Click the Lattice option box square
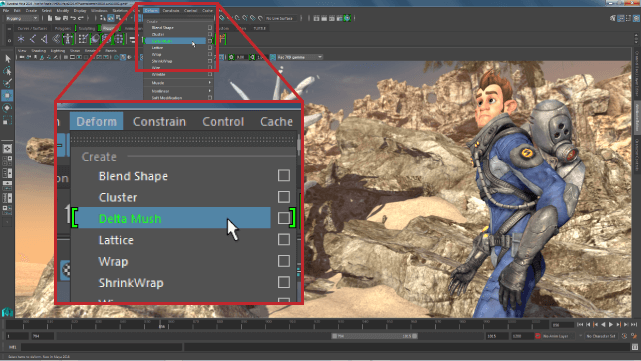This screenshot has height=361, width=641. point(284,239)
